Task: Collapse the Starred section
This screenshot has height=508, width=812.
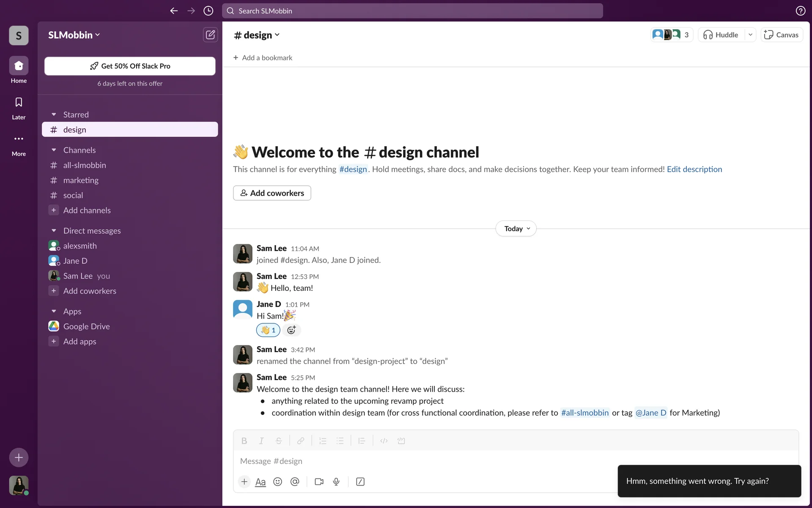Action: [54, 115]
